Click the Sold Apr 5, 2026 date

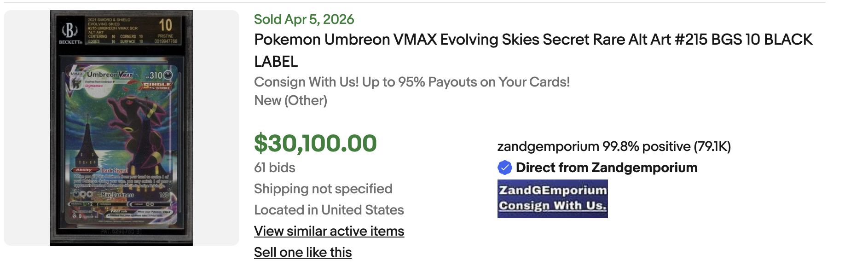click(x=304, y=19)
